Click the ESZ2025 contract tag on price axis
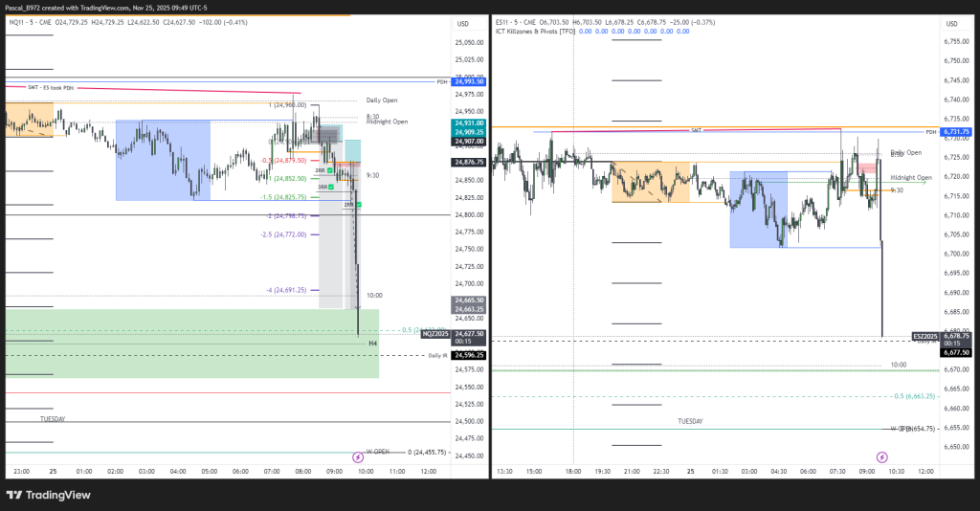The width and height of the screenshot is (980, 511). [x=924, y=336]
